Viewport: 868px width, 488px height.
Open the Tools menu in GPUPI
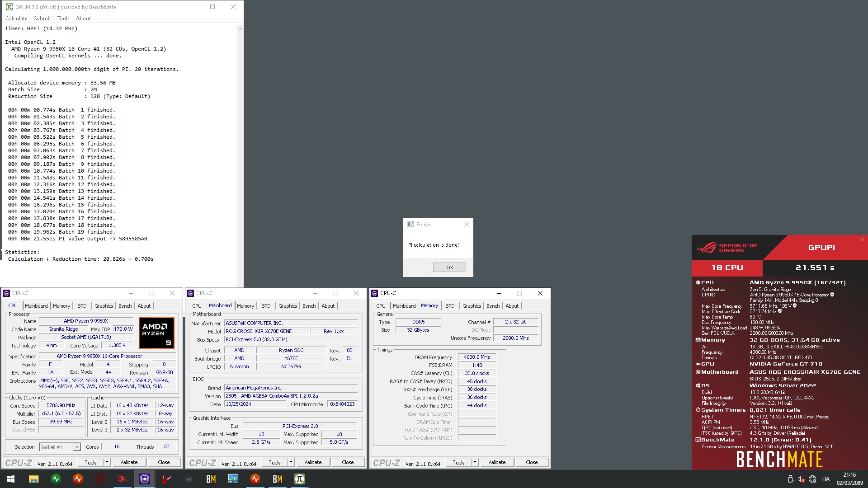63,19
